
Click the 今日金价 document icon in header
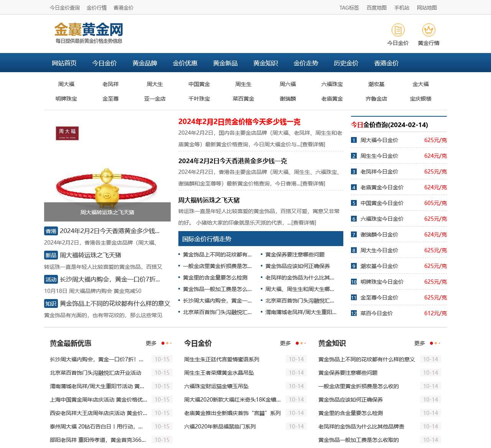point(398,30)
